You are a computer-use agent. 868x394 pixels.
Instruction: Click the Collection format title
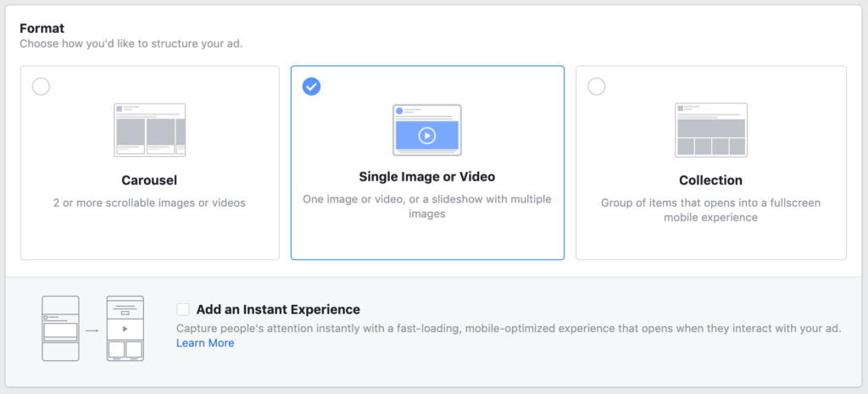pyautogui.click(x=710, y=180)
